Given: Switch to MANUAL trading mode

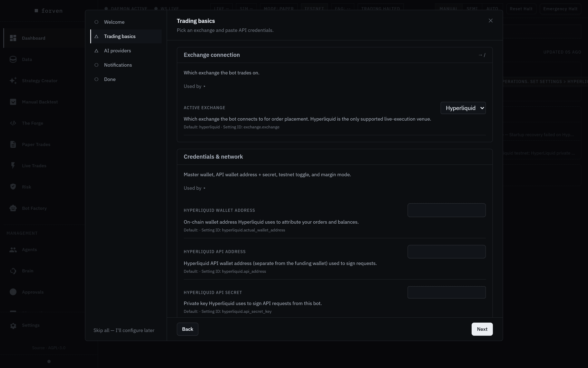Looking at the screenshot, I should point(448,9).
